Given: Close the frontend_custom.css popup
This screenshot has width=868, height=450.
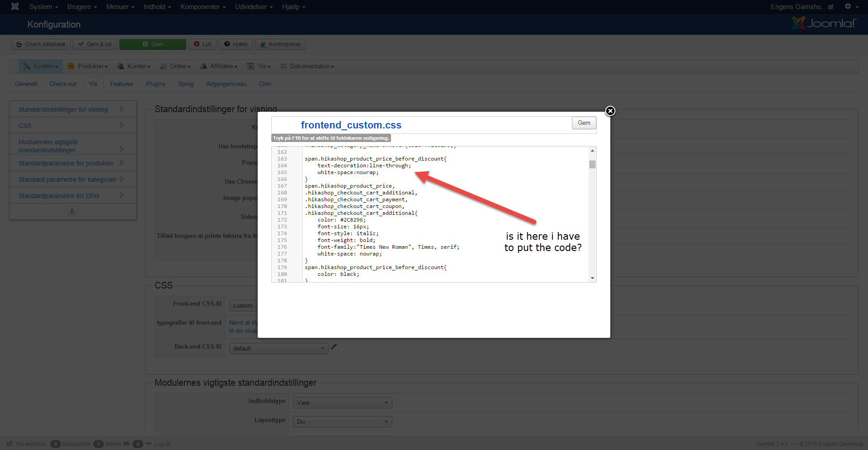Looking at the screenshot, I should coord(610,111).
